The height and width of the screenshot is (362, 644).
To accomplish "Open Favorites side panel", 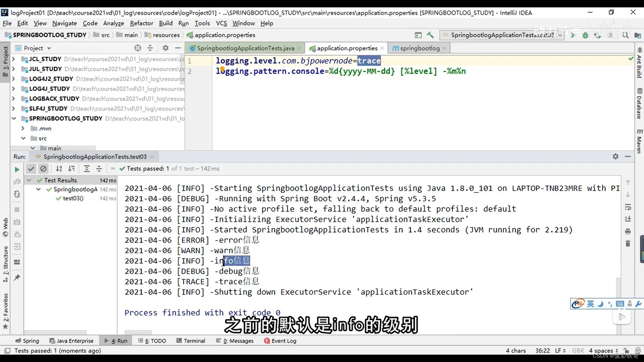I will click(x=5, y=311).
